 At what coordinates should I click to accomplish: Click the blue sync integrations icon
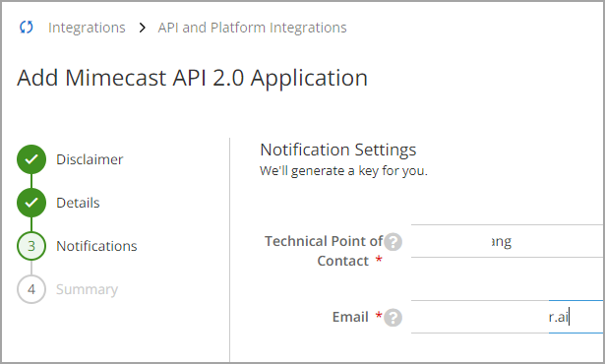point(27,27)
